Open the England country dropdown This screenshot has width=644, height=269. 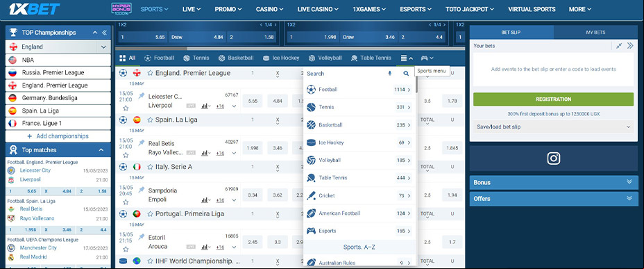(x=103, y=47)
